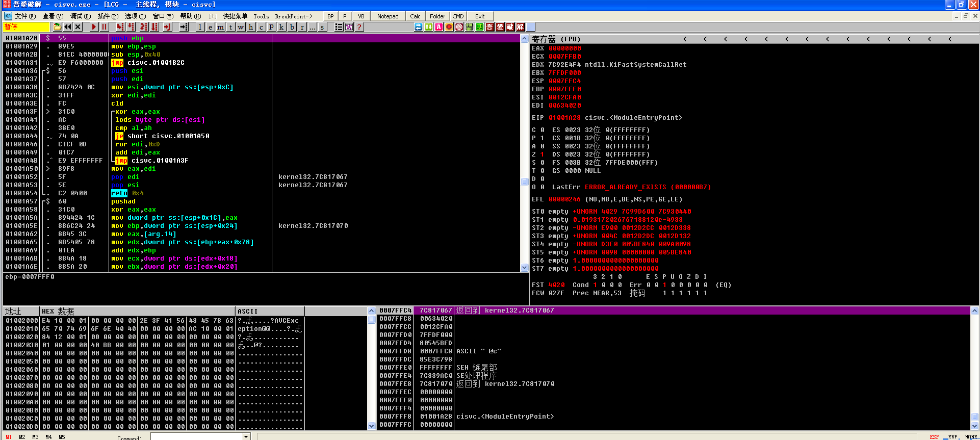Open the 选项(T) menu
This screenshot has height=440, width=980.
pyautogui.click(x=136, y=16)
